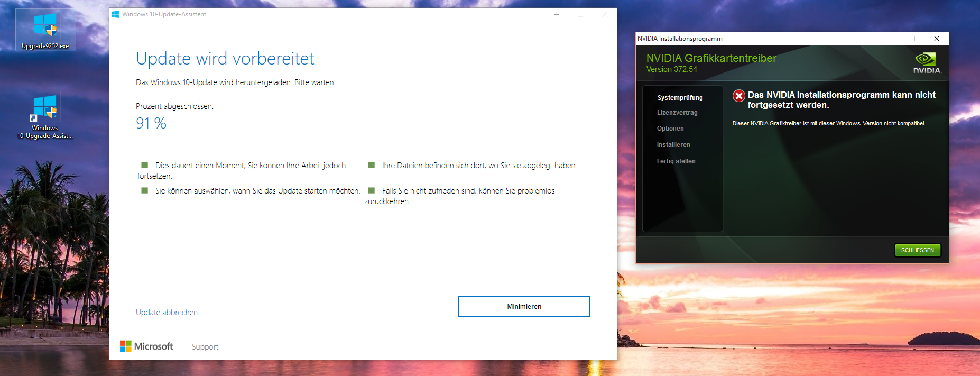Click green bullet beside 'Dies dauert einen Moment'
The image size is (980, 376).
[x=144, y=165]
